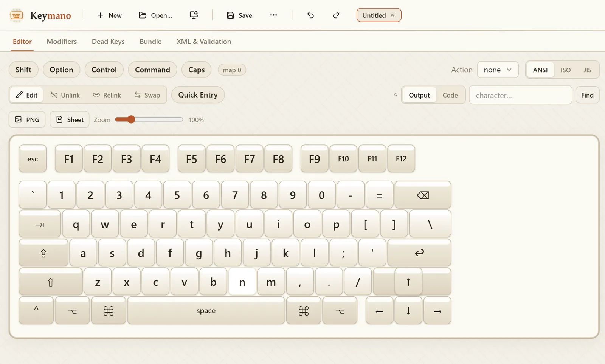This screenshot has width=605, height=364.
Task: Click the New button
Action: coord(109,15)
